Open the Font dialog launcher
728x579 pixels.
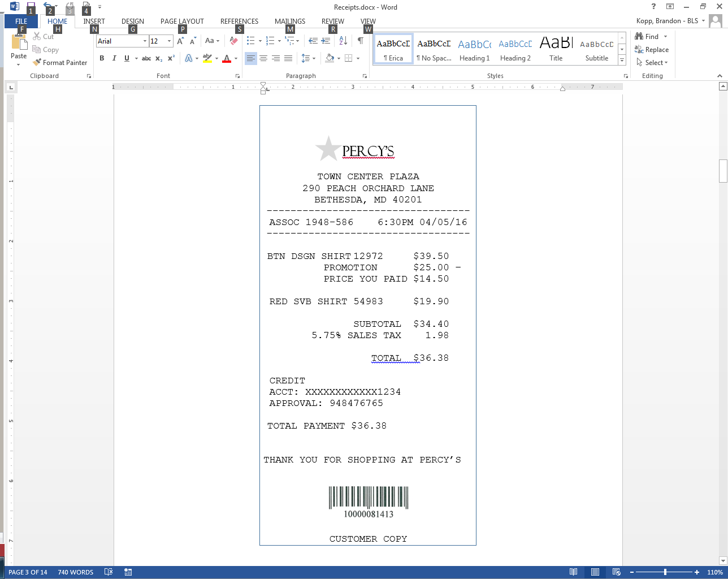pos(237,76)
